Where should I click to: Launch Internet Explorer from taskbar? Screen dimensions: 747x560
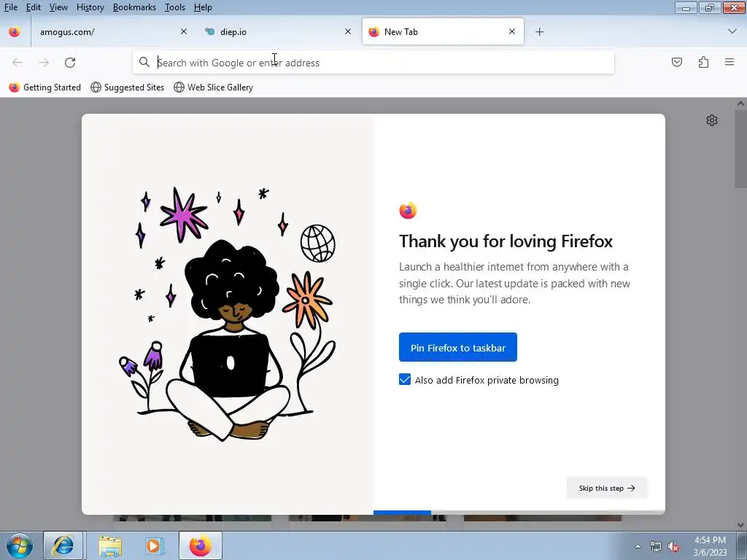click(64, 545)
